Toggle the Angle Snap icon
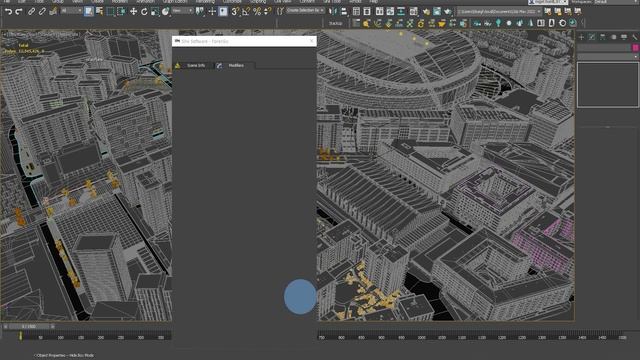Screen dimensions: 640x360 (246, 11)
